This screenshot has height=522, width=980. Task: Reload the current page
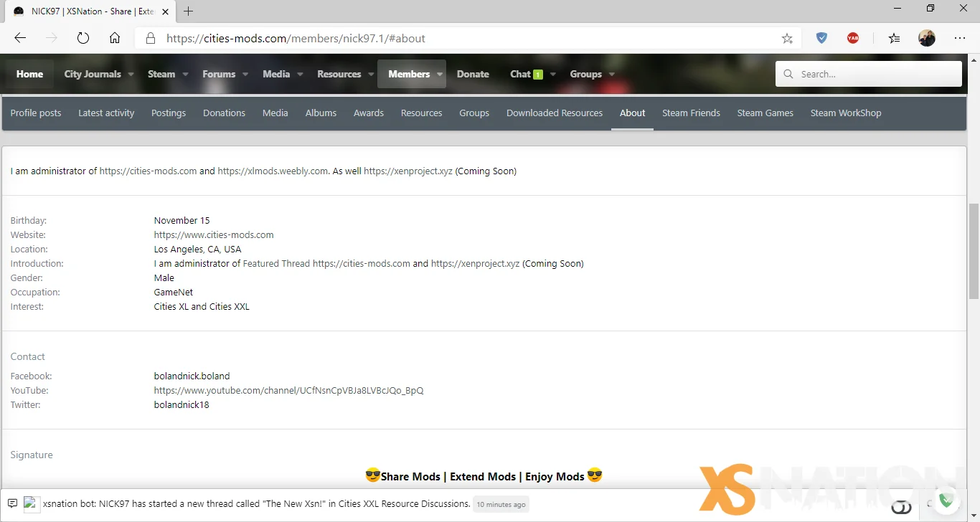tap(83, 39)
